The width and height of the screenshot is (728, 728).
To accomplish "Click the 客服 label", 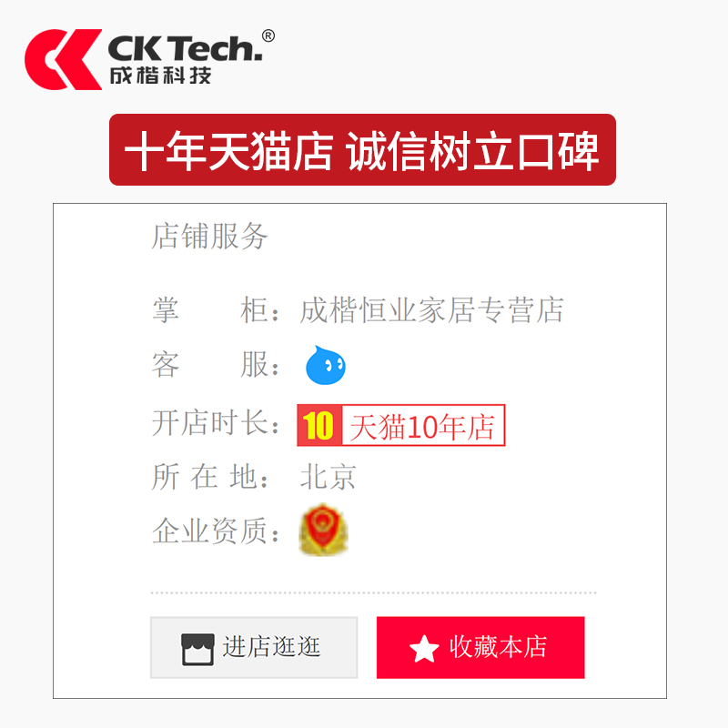I will 216,365.
